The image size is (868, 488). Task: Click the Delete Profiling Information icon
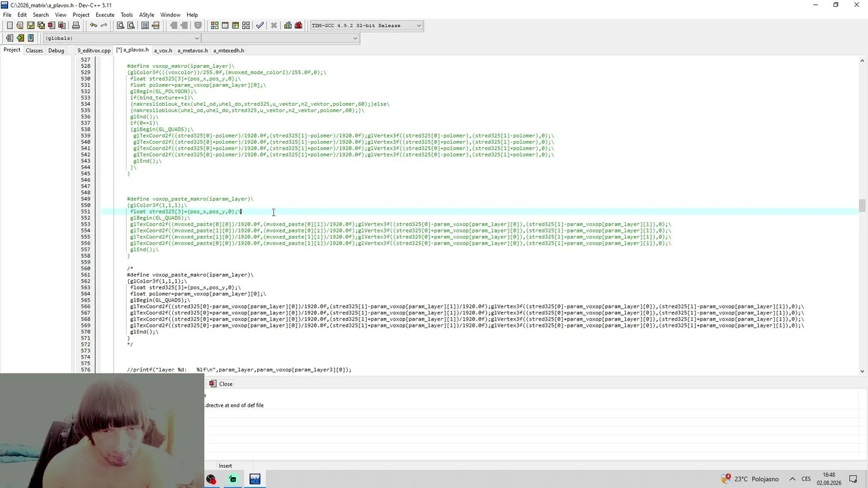[298, 25]
